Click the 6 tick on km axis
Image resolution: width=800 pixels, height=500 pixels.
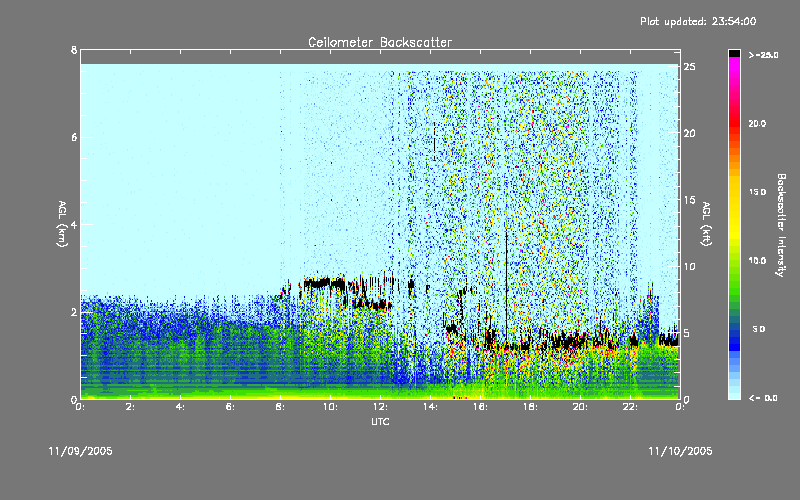[x=74, y=137]
